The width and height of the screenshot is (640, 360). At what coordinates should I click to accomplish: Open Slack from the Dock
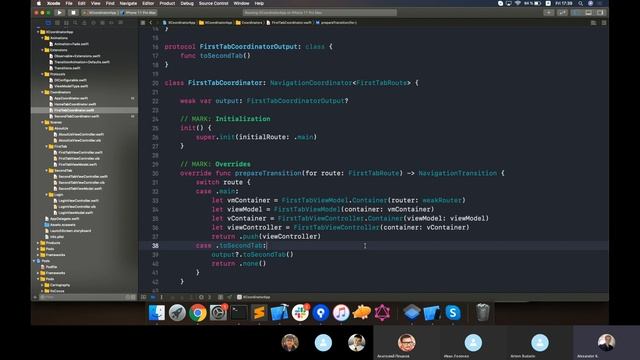pyautogui.click(x=300, y=313)
